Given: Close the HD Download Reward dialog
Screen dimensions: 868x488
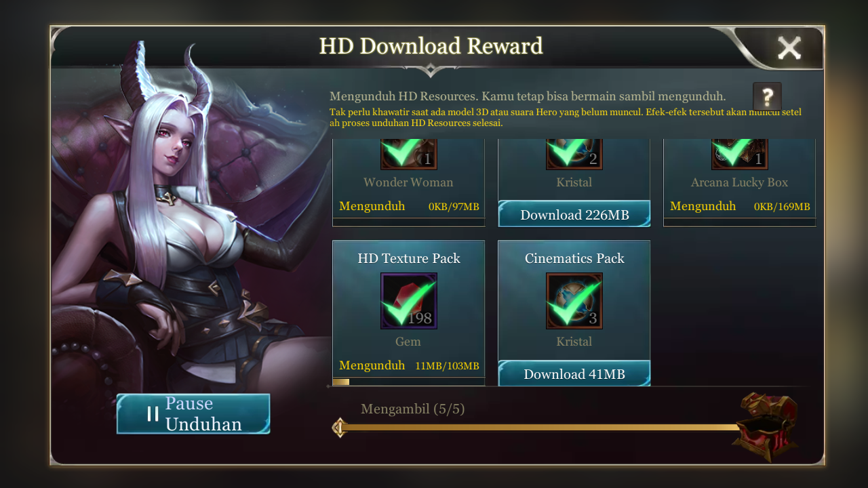Looking at the screenshot, I should 789,47.
